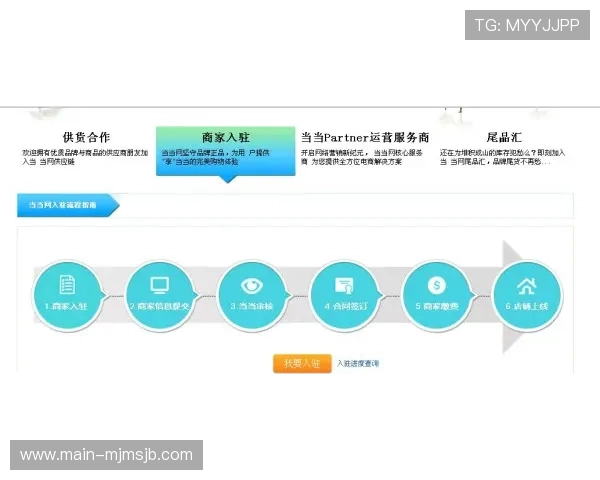The height and width of the screenshot is (480, 600).
Task: Click the text 6.店铺上线
Action: pos(527,307)
